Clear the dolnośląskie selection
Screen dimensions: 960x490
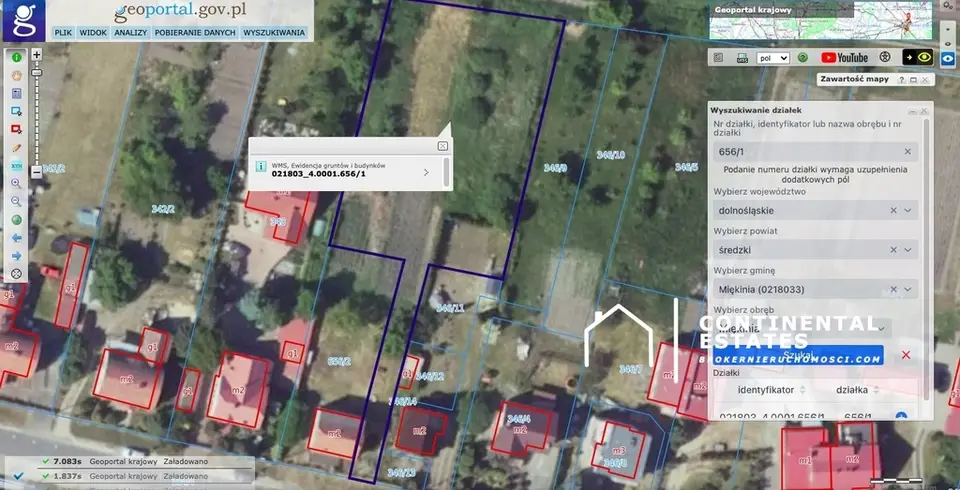coord(893,210)
